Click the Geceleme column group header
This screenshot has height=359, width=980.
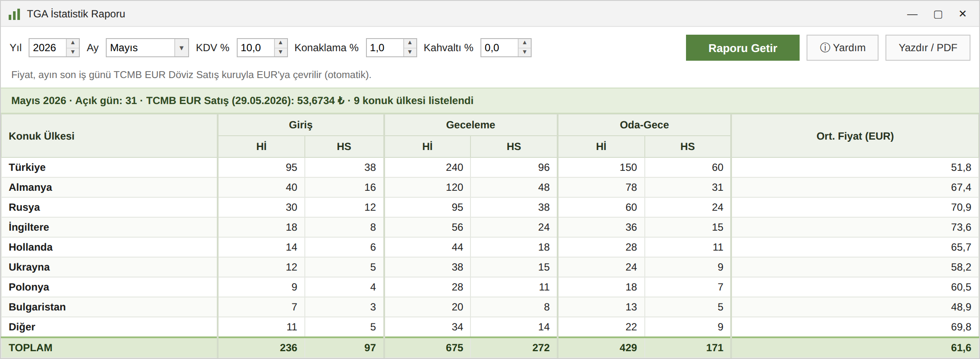[470, 125]
